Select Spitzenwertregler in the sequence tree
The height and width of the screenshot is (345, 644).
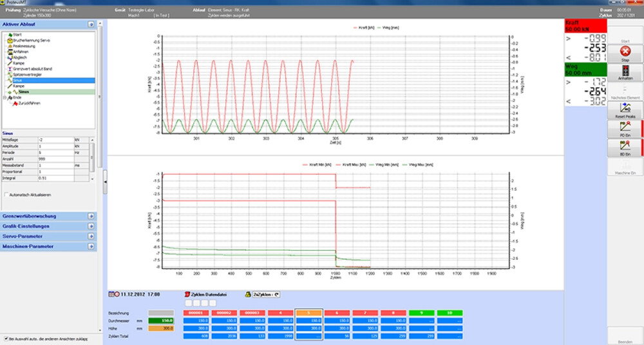(27, 75)
